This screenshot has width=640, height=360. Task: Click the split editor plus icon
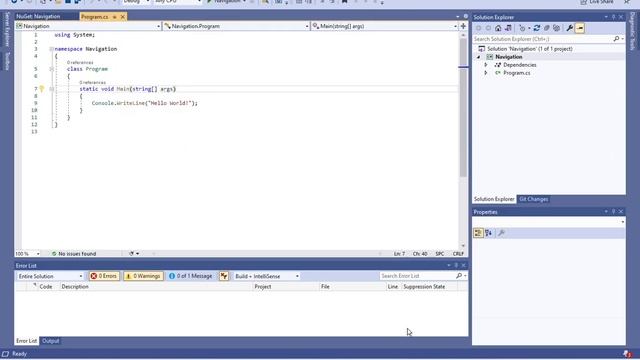point(463,26)
